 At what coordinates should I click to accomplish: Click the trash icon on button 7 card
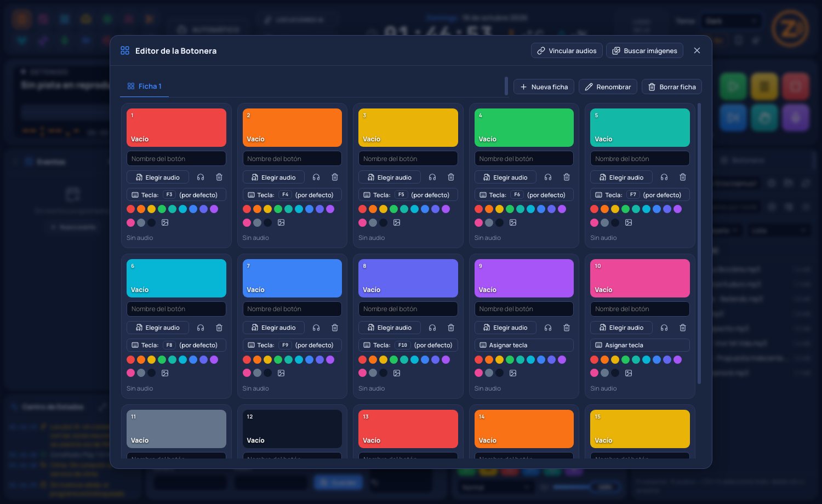pos(335,328)
